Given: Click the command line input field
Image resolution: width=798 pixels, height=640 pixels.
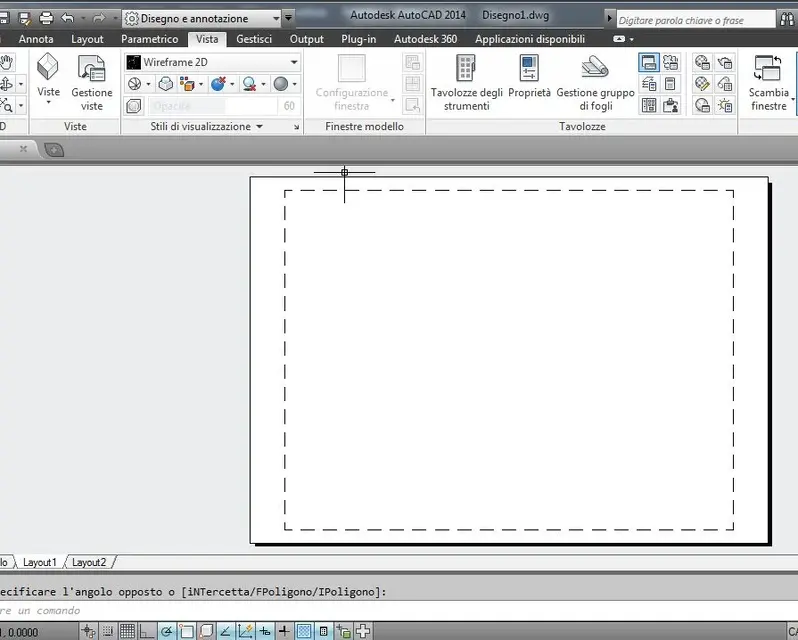Looking at the screenshot, I should tap(399, 610).
